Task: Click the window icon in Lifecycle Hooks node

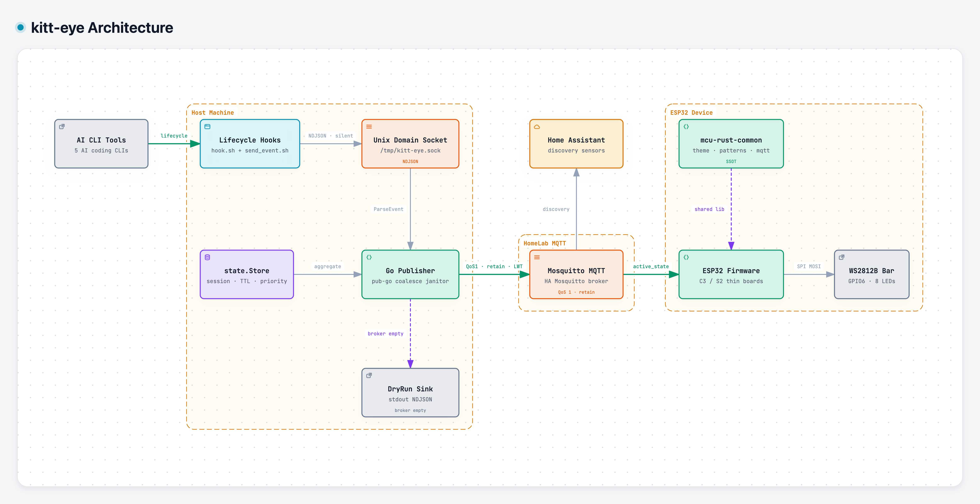Action: [x=207, y=126]
